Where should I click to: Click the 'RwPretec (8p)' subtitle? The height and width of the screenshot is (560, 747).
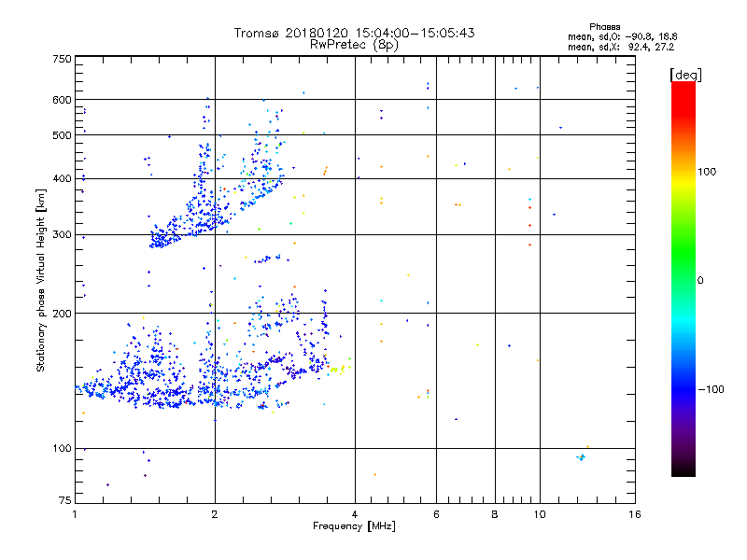coord(354,45)
